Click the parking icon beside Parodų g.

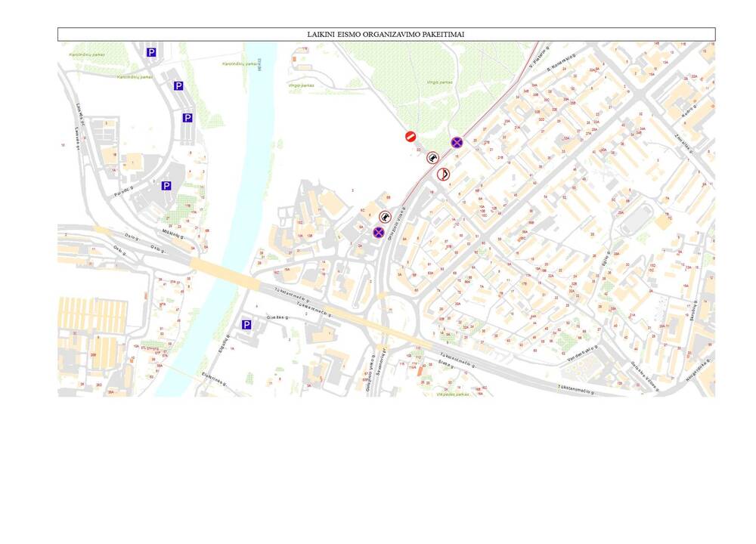pyautogui.click(x=166, y=186)
